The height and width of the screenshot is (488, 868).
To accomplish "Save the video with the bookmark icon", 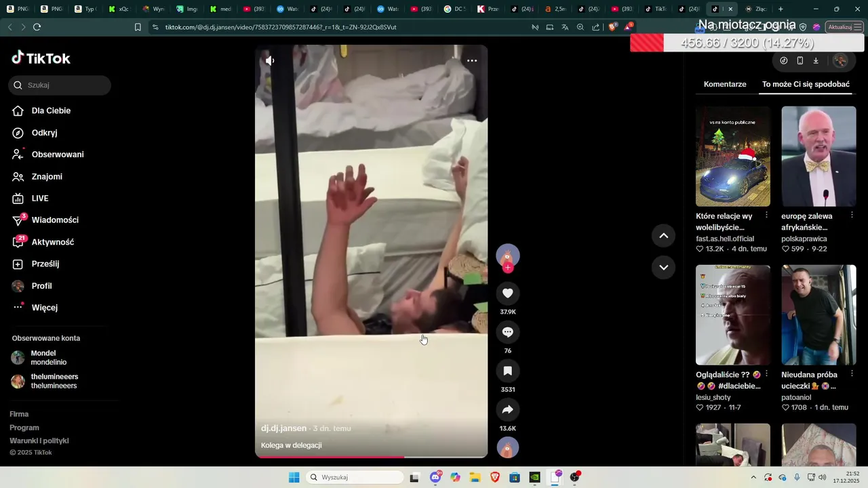I will point(508,371).
